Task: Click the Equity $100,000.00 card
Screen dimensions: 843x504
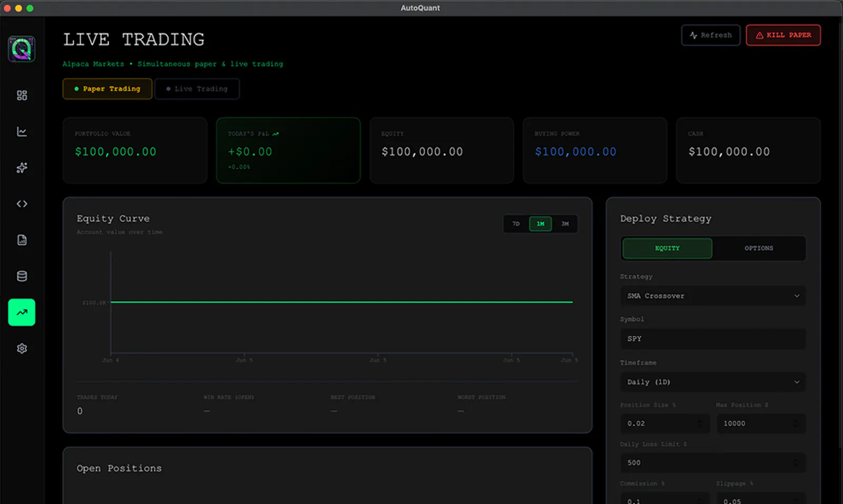Action: (x=442, y=150)
